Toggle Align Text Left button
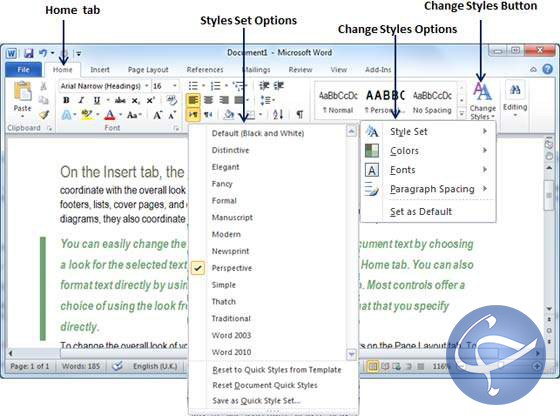560x416 pixels. [x=192, y=100]
